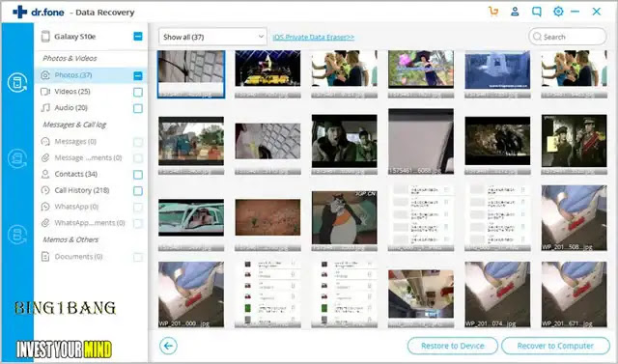
Task: Select the middle recovery mode sidebar icon
Action: coord(17,158)
